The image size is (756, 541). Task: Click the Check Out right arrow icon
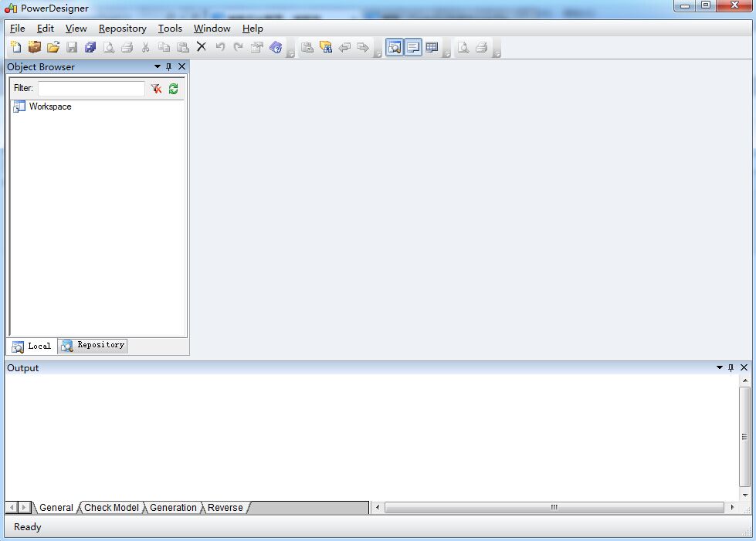click(363, 47)
